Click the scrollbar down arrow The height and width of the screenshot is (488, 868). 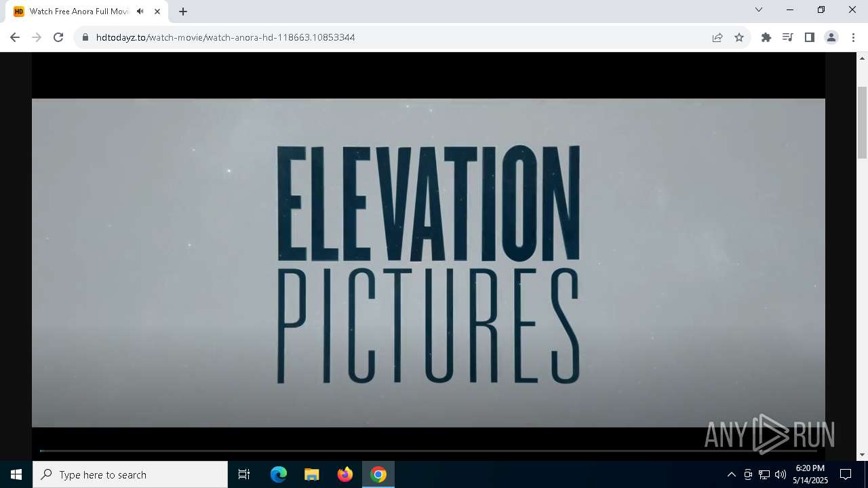(x=863, y=455)
